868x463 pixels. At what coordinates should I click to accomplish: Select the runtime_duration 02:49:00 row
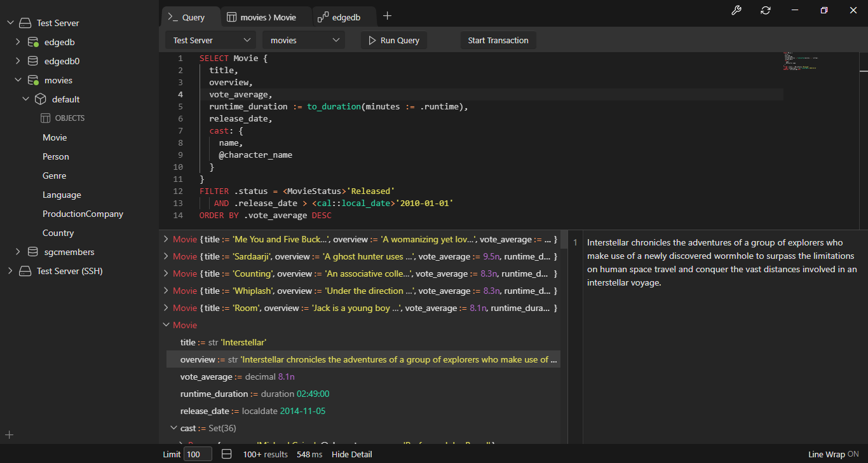tap(363, 394)
